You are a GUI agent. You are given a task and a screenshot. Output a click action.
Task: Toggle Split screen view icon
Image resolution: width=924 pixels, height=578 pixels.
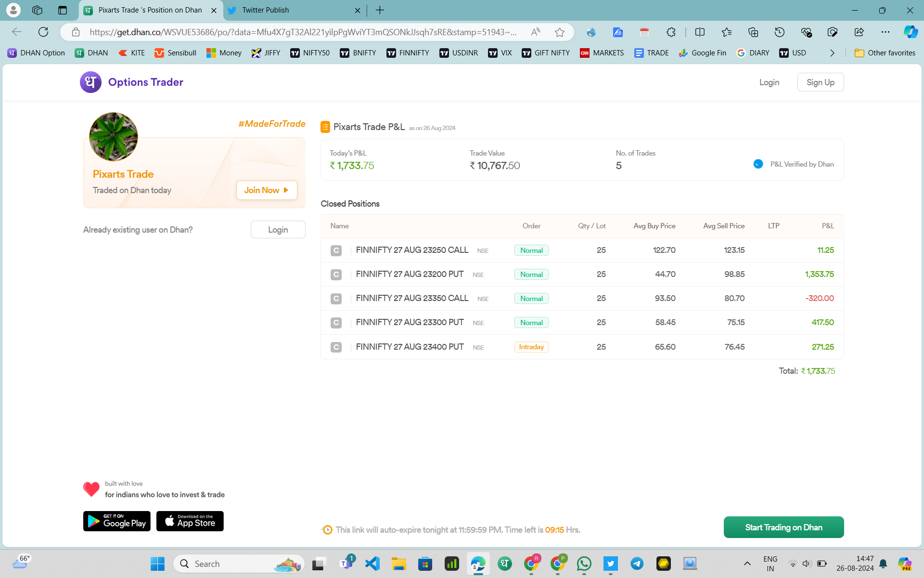pyautogui.click(x=700, y=32)
